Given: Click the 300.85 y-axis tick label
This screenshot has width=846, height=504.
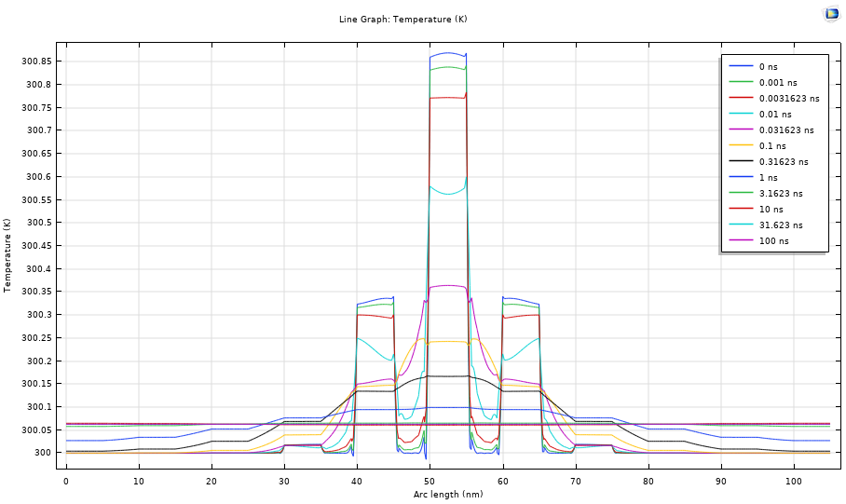Looking at the screenshot, I should pos(36,61).
